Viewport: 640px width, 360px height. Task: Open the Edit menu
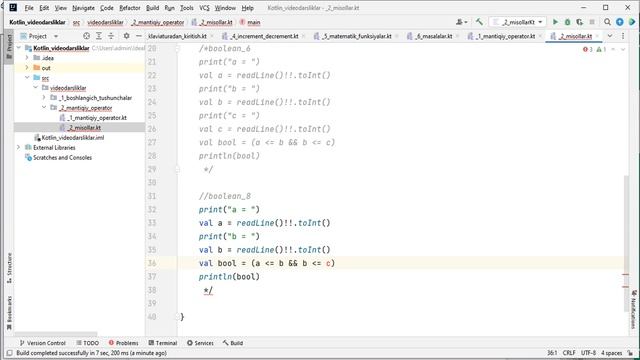click(x=44, y=8)
